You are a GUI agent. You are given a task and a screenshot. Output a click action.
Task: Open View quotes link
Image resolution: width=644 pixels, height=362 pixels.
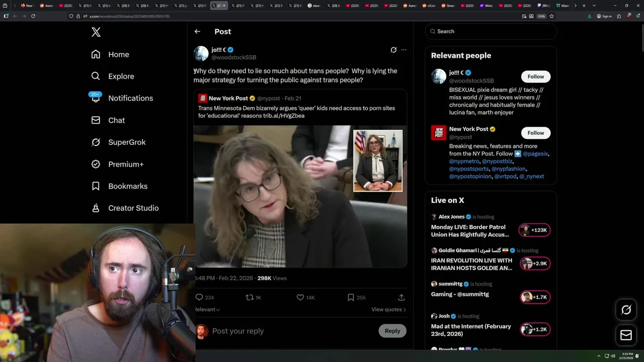coord(388,310)
